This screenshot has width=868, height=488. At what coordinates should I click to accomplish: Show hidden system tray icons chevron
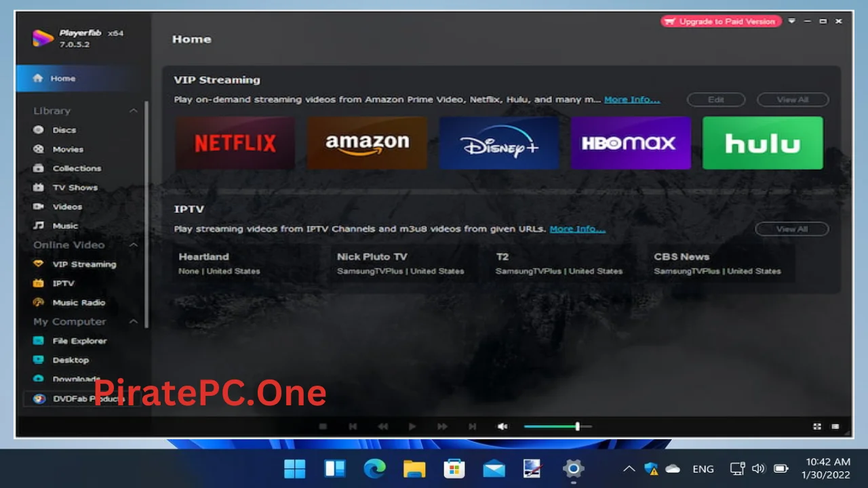click(x=629, y=468)
